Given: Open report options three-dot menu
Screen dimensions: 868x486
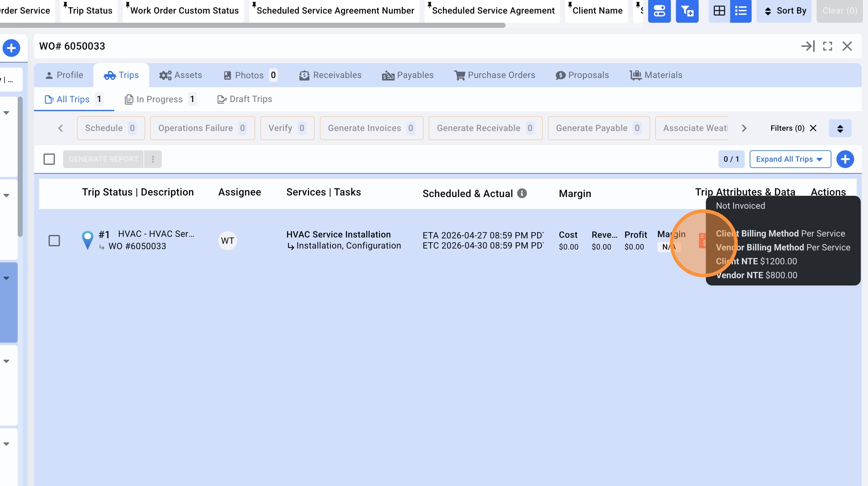Looking at the screenshot, I should pyautogui.click(x=153, y=159).
